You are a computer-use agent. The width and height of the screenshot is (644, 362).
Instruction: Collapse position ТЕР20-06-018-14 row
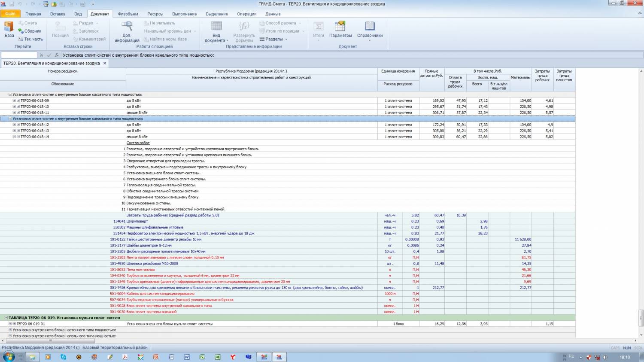point(14,137)
